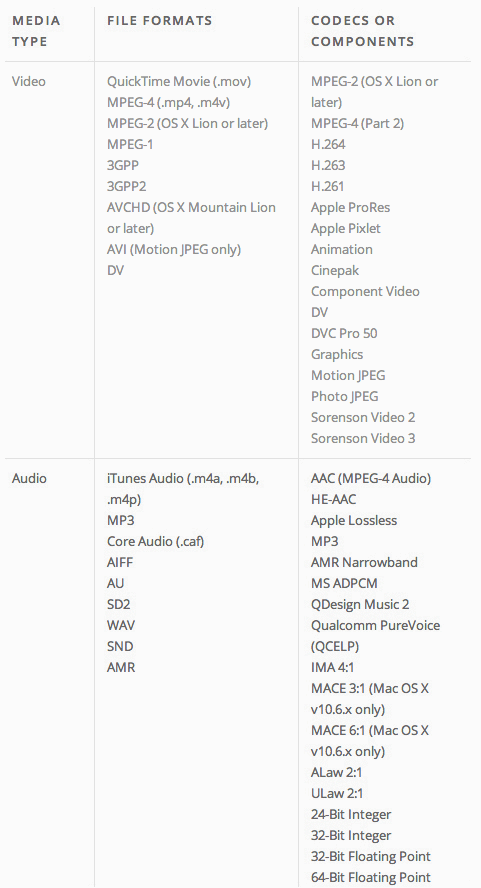
Task: Click AMR Narrowband codec entry
Action: click(364, 562)
